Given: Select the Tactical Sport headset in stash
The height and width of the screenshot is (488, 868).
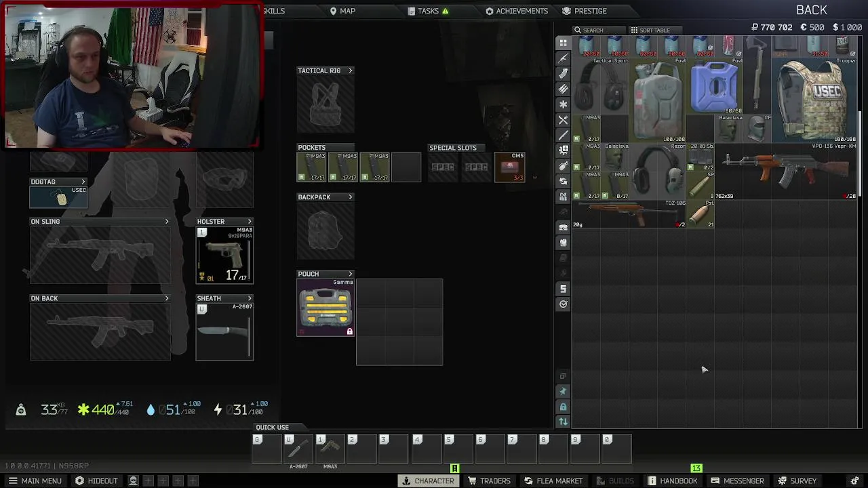Looking at the screenshot, I should [x=601, y=86].
